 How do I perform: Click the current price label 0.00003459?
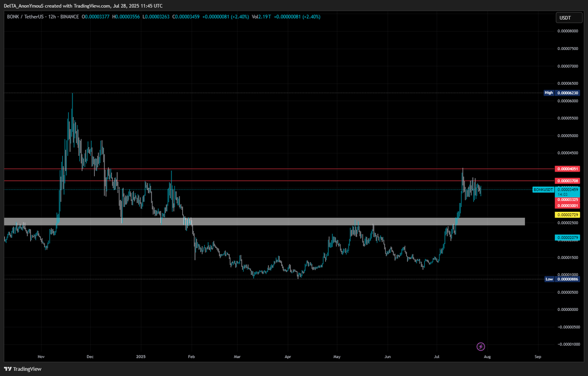click(568, 189)
